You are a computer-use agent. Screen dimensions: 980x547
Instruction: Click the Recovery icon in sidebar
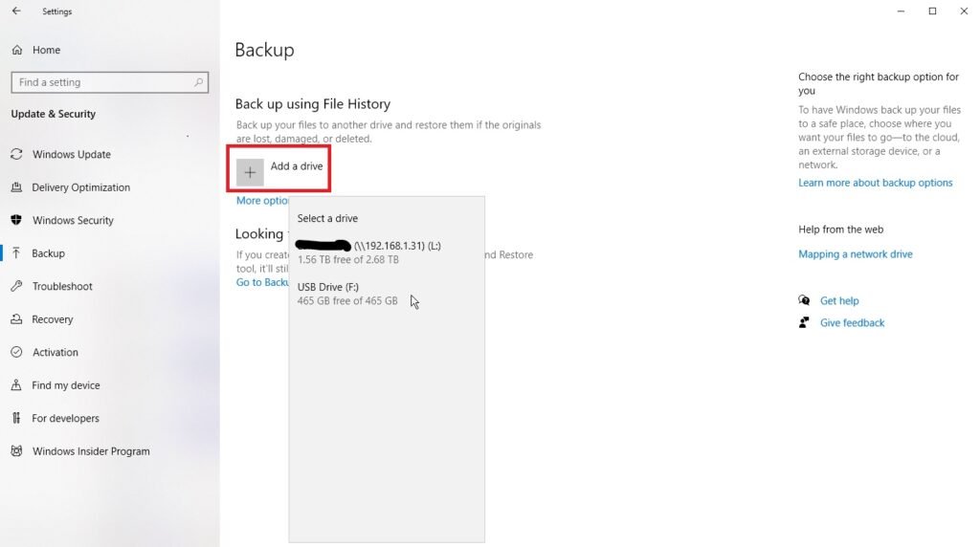(x=17, y=319)
